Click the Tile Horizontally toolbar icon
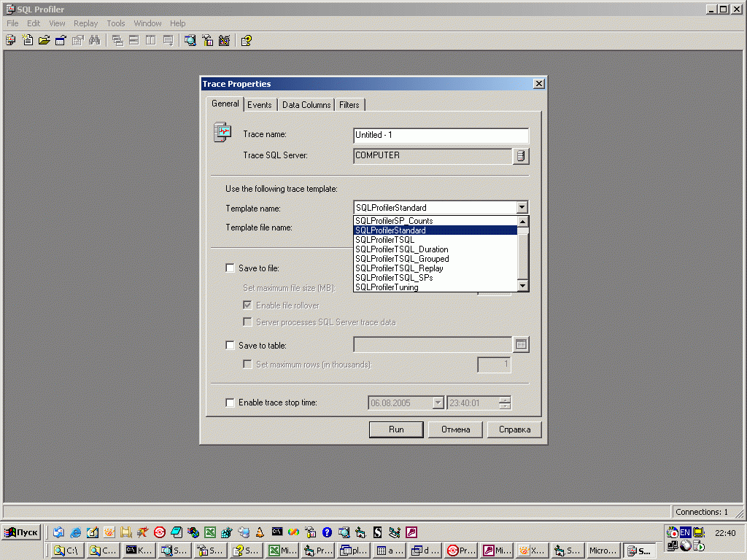This screenshot has height=560, width=747. [x=134, y=41]
